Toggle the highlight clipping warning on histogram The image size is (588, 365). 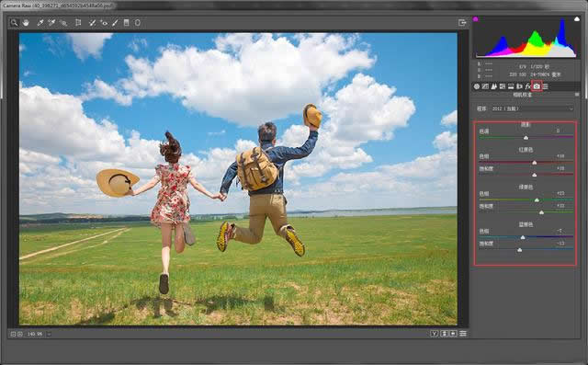pyautogui.click(x=577, y=18)
